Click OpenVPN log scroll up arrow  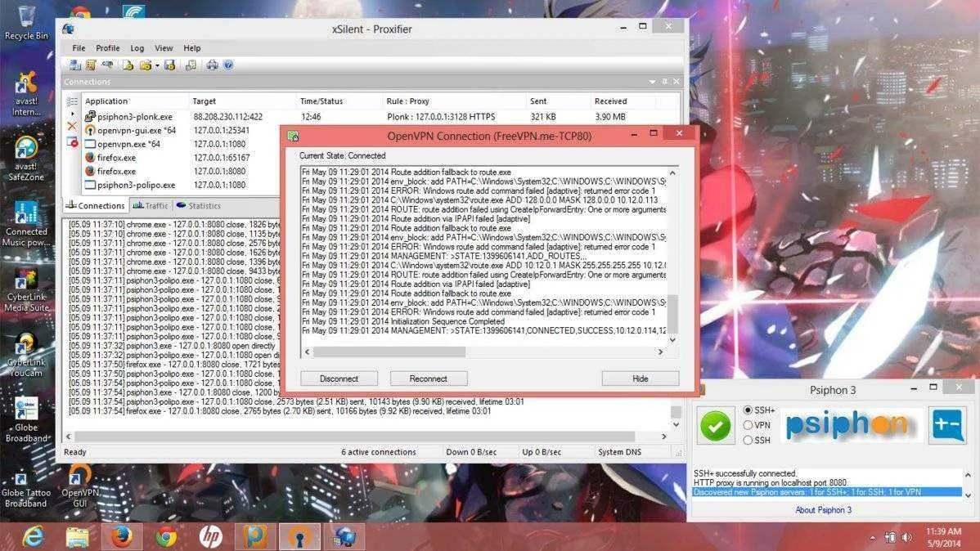[672, 172]
